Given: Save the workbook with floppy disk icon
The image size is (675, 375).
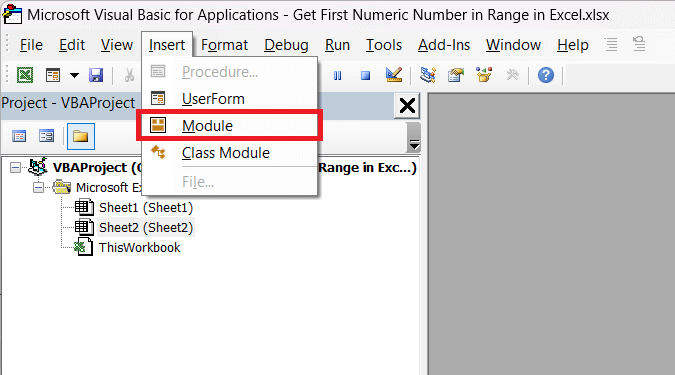Looking at the screenshot, I should click(96, 75).
